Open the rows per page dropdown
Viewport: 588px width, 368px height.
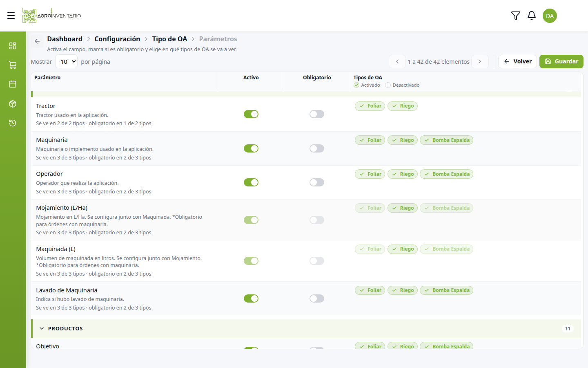pos(66,62)
